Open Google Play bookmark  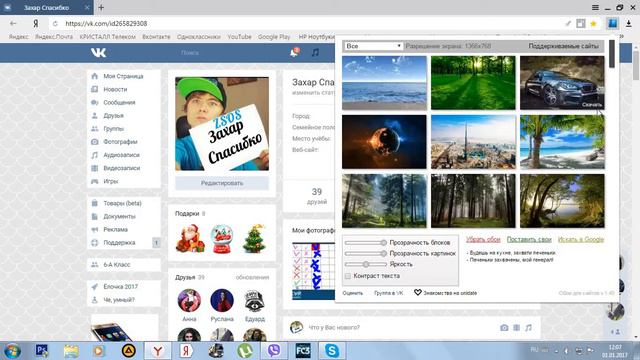point(274,37)
